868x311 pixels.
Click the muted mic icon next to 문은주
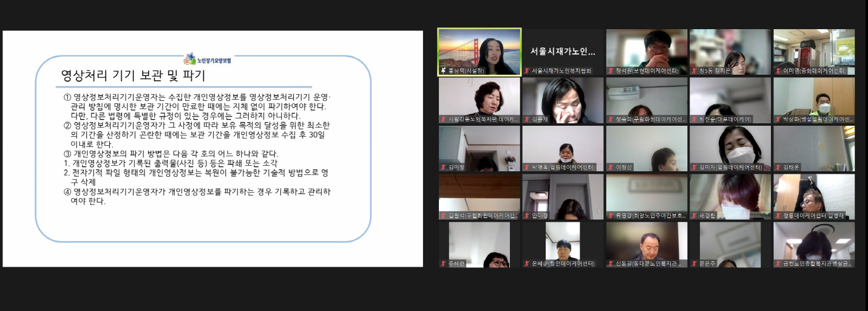pyautogui.click(x=694, y=264)
